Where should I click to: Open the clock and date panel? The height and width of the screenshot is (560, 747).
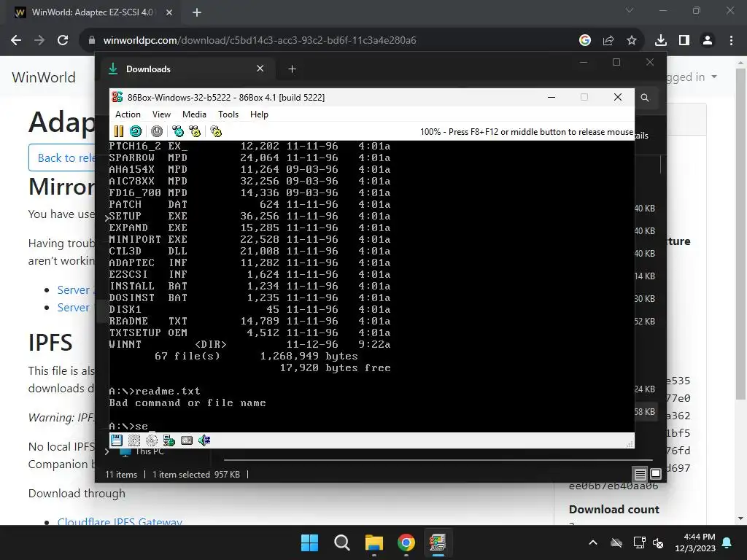coord(695,542)
